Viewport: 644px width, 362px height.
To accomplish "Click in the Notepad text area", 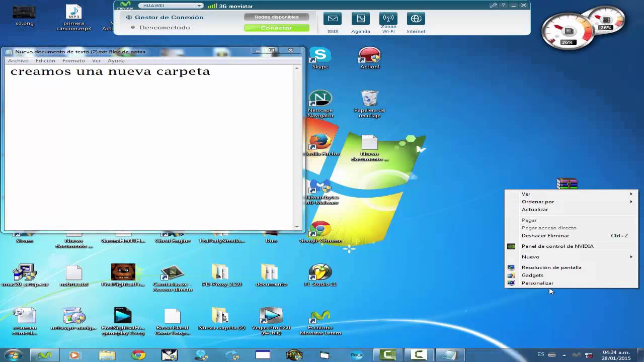I will tap(149, 147).
